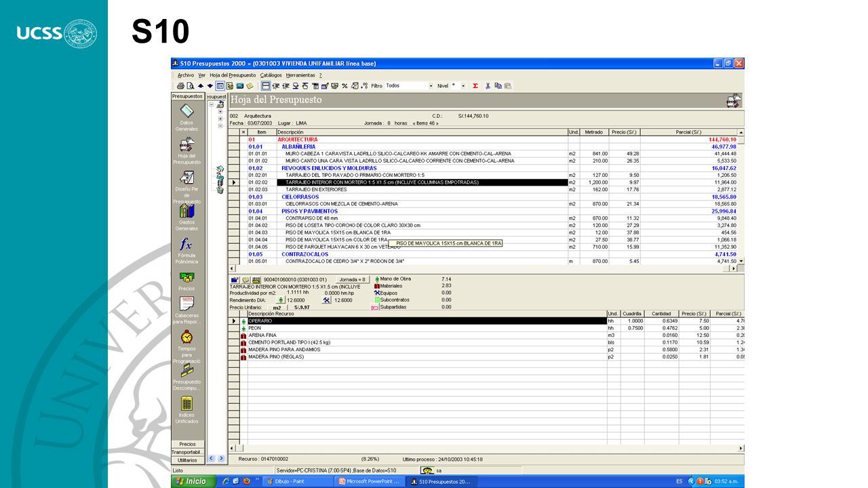Click the percent (%) toolbar icon

(344, 86)
